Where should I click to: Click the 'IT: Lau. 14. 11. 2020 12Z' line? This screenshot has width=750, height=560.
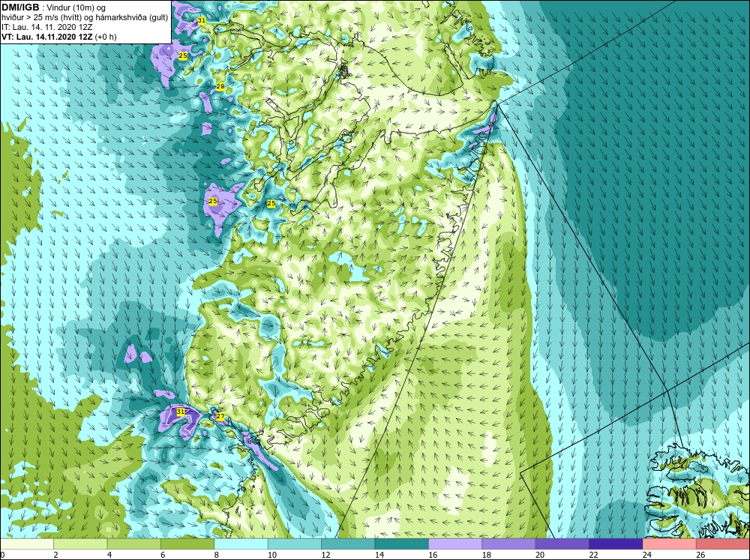[x=46, y=27]
